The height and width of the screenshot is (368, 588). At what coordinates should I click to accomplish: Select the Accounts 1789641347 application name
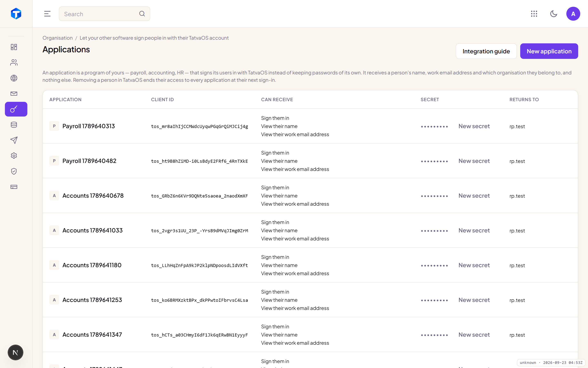[92, 335]
